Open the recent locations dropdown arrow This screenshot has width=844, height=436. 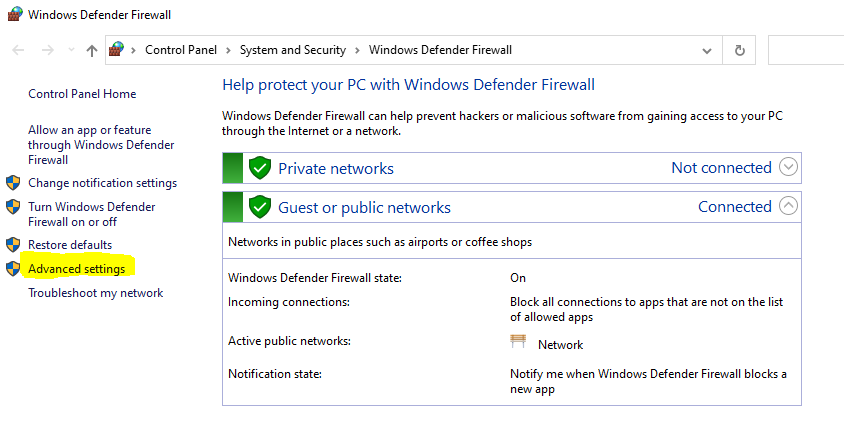[x=71, y=51]
